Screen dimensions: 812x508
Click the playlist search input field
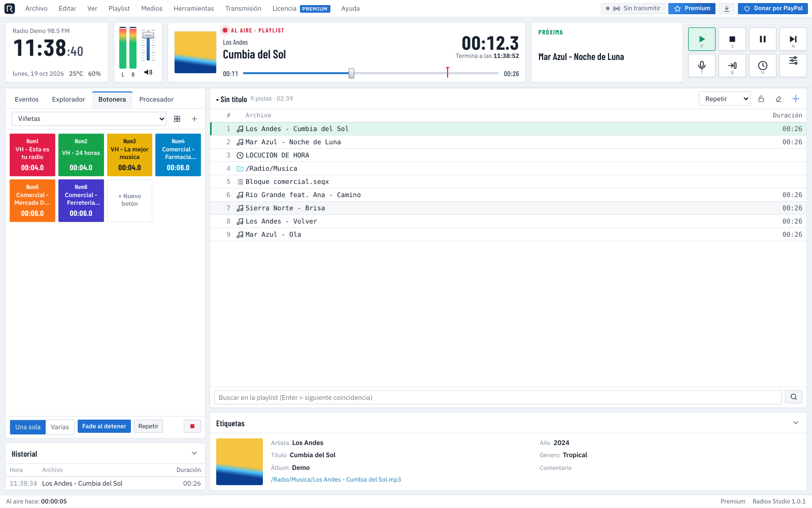click(498, 397)
